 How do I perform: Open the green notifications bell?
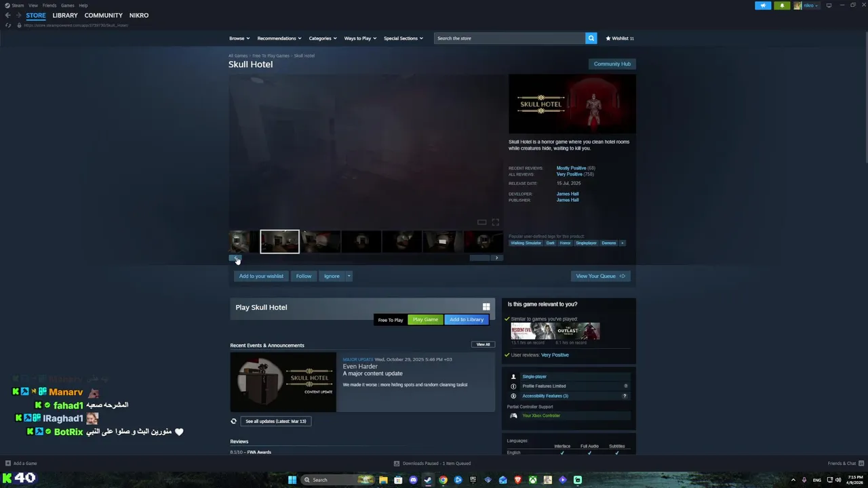point(782,5)
